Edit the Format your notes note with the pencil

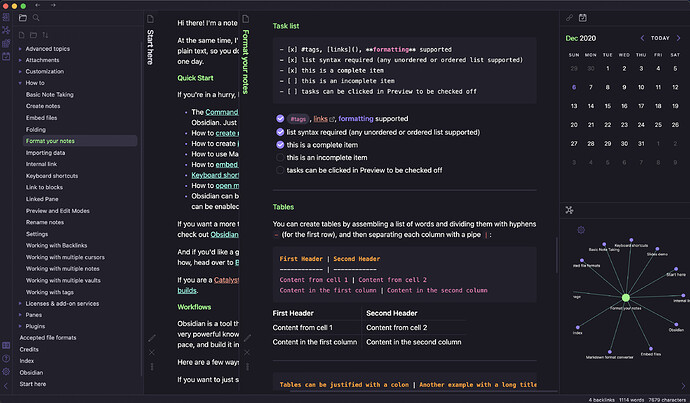coord(247,338)
